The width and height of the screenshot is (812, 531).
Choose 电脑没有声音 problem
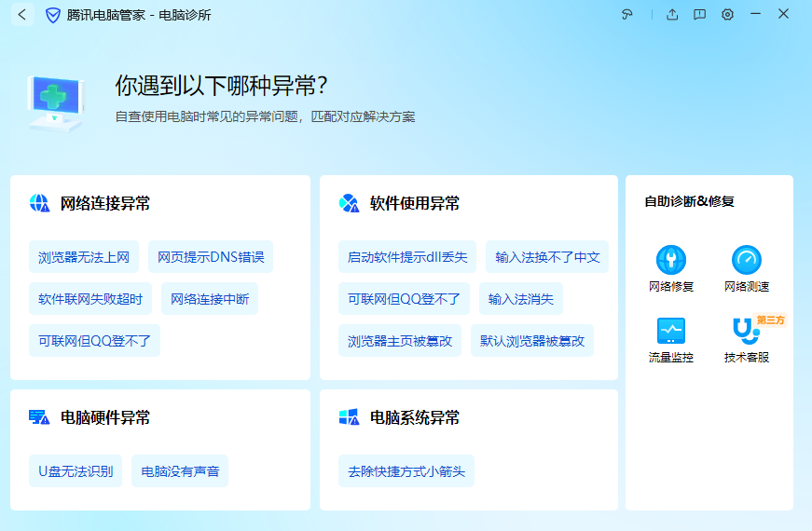coord(180,471)
